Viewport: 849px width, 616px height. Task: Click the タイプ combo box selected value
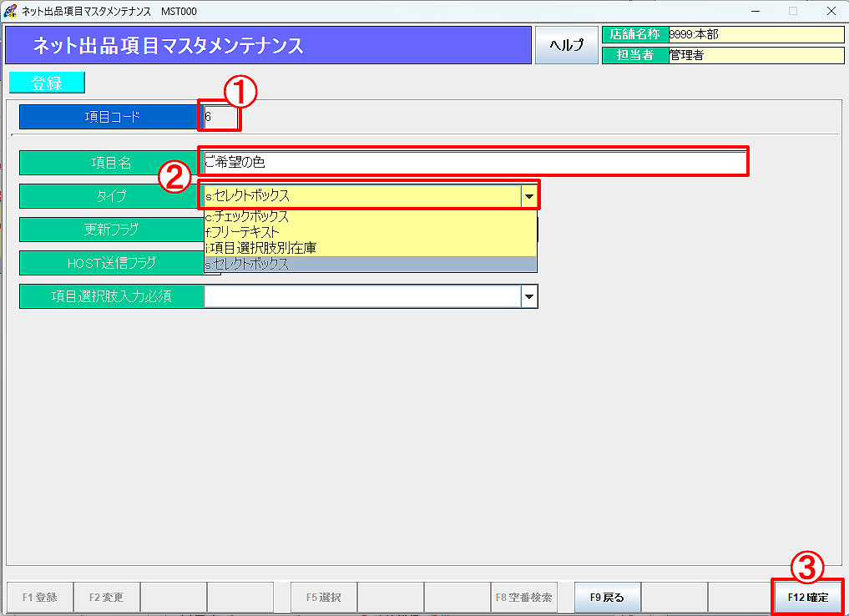pos(363,196)
